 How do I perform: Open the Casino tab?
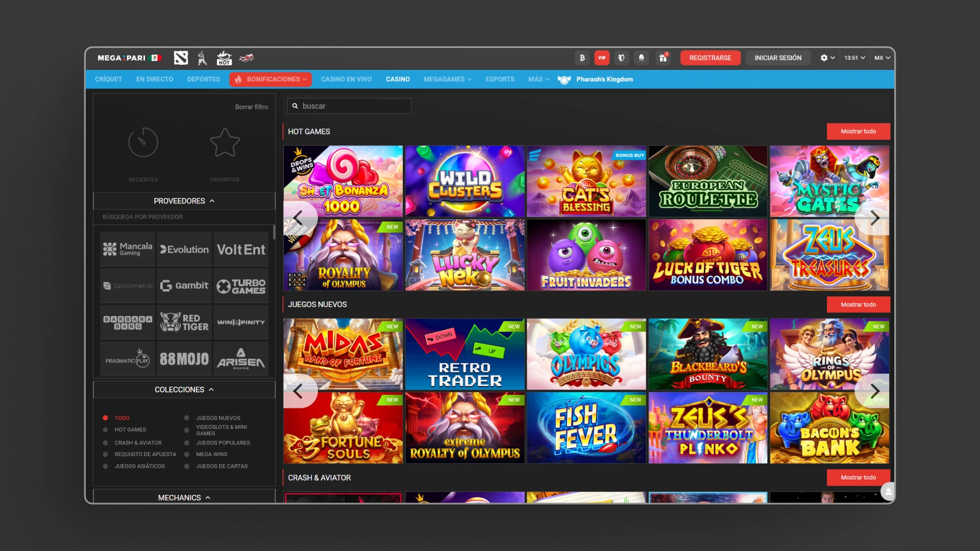click(x=398, y=79)
